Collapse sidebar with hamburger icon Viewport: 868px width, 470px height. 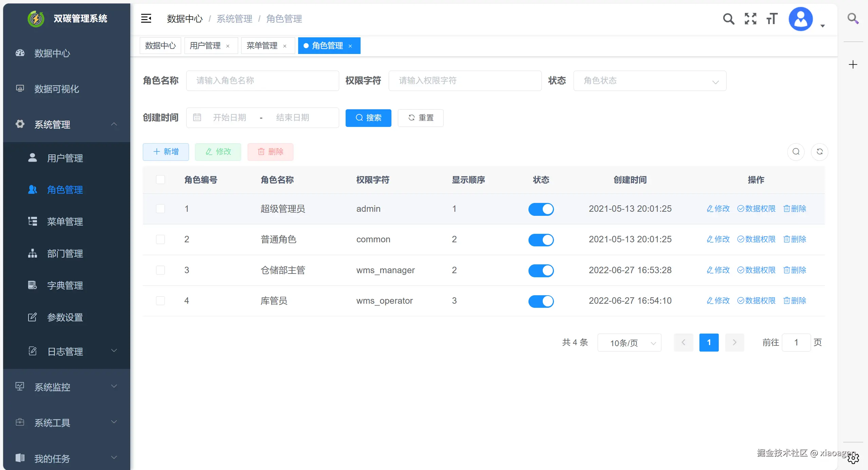click(146, 18)
